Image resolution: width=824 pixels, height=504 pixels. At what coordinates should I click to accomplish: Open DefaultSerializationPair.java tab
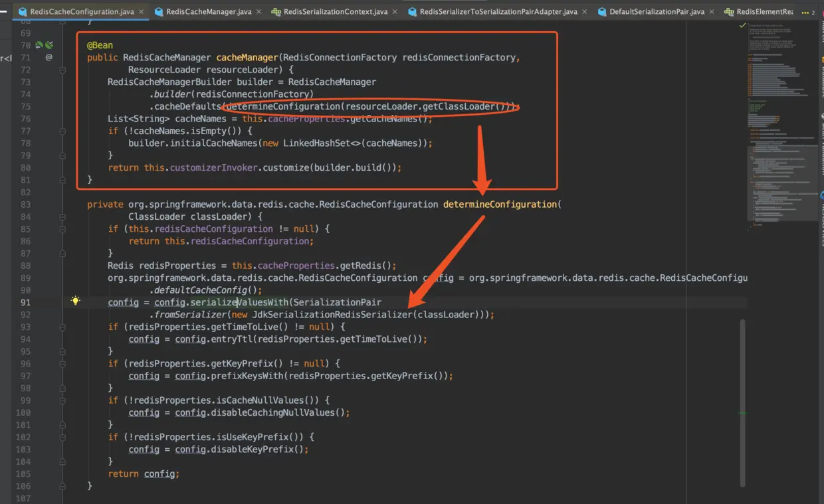657,12
